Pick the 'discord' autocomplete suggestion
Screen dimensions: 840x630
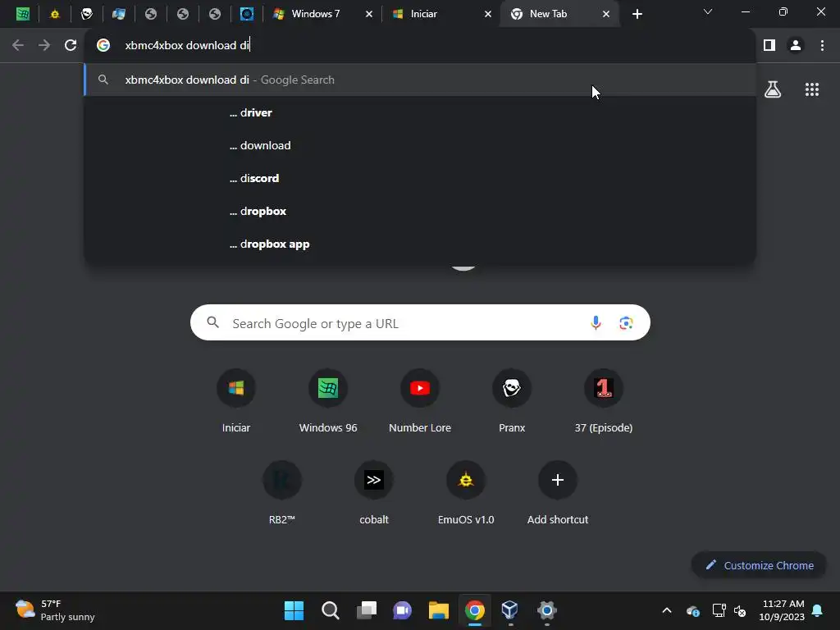(420, 178)
